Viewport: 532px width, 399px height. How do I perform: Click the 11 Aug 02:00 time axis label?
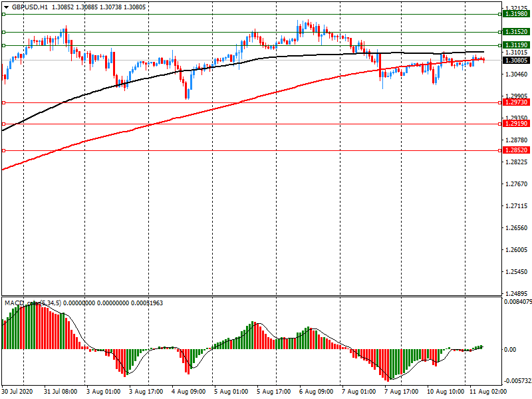pos(488,392)
